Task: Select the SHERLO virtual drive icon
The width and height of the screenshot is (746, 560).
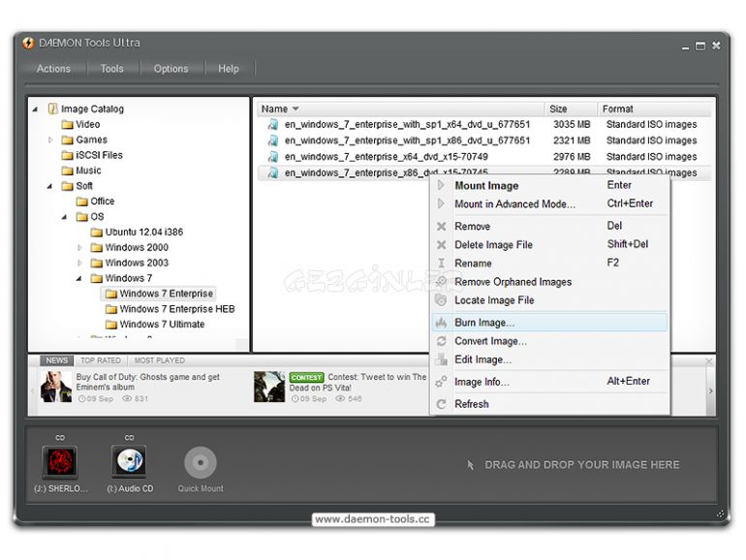Action: pyautogui.click(x=59, y=461)
